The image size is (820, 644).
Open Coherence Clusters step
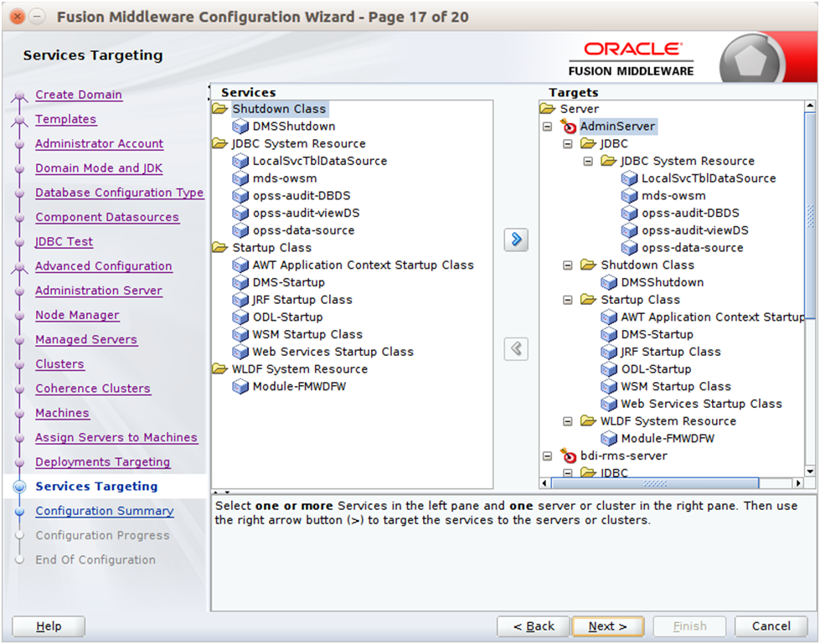[93, 389]
